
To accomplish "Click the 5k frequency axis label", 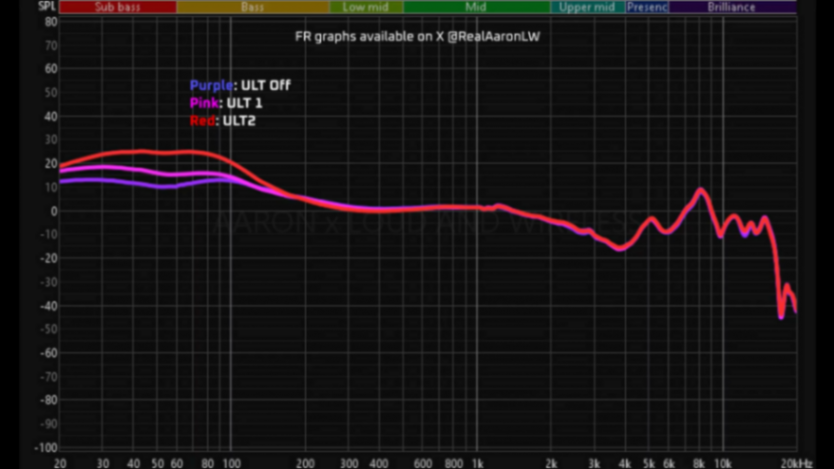I will pos(649,463).
